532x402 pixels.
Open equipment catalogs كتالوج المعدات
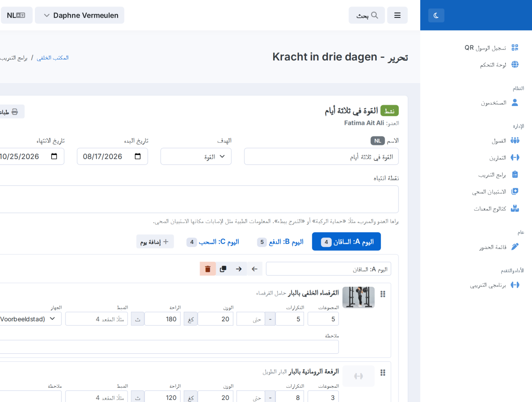(x=496, y=209)
